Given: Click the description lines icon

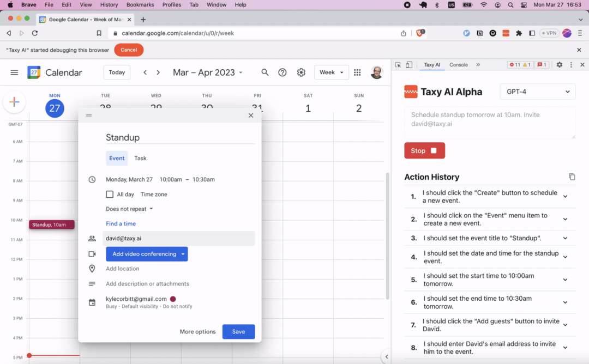Looking at the screenshot, I should pos(92,284).
